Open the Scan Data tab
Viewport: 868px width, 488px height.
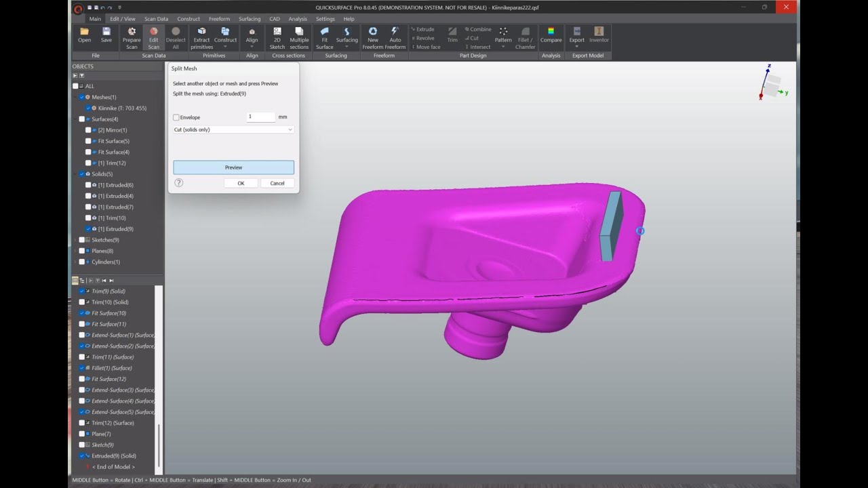click(156, 19)
